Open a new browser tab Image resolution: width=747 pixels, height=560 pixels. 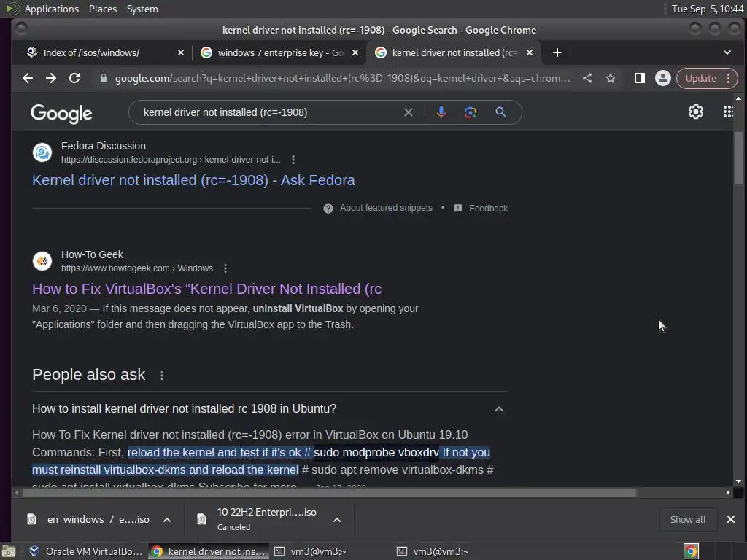pyautogui.click(x=557, y=52)
